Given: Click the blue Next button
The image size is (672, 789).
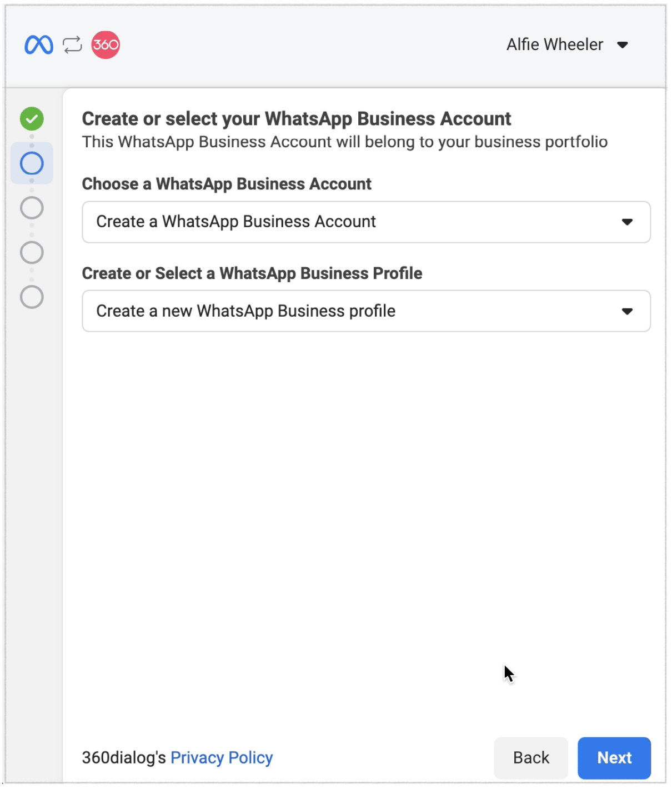Looking at the screenshot, I should (x=614, y=758).
